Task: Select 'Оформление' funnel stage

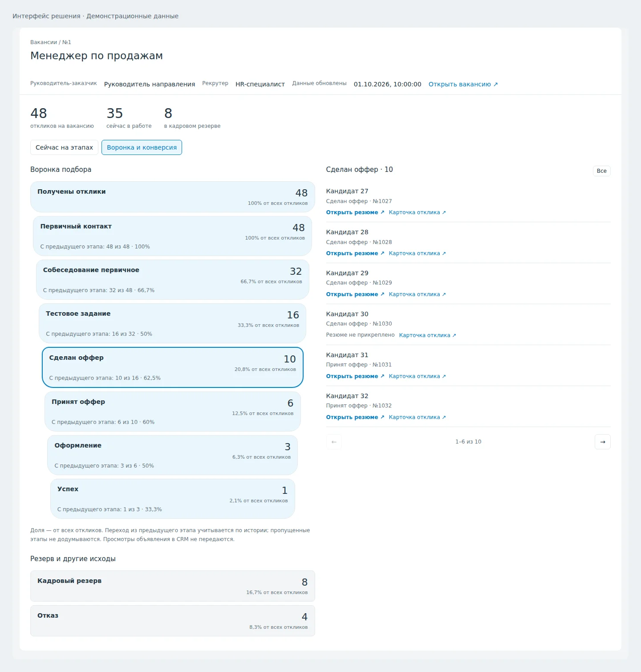Action: pos(173,455)
